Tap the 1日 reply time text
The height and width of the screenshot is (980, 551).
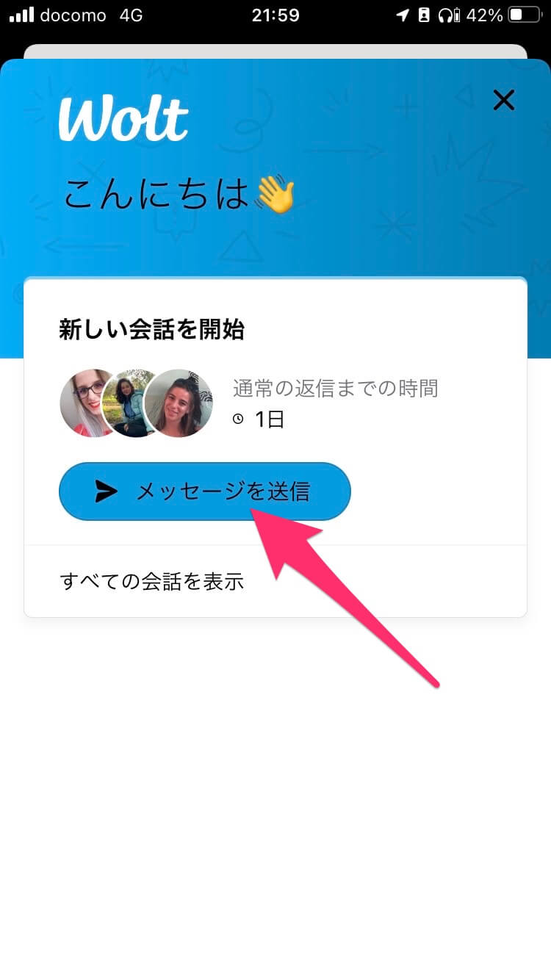[x=269, y=419]
